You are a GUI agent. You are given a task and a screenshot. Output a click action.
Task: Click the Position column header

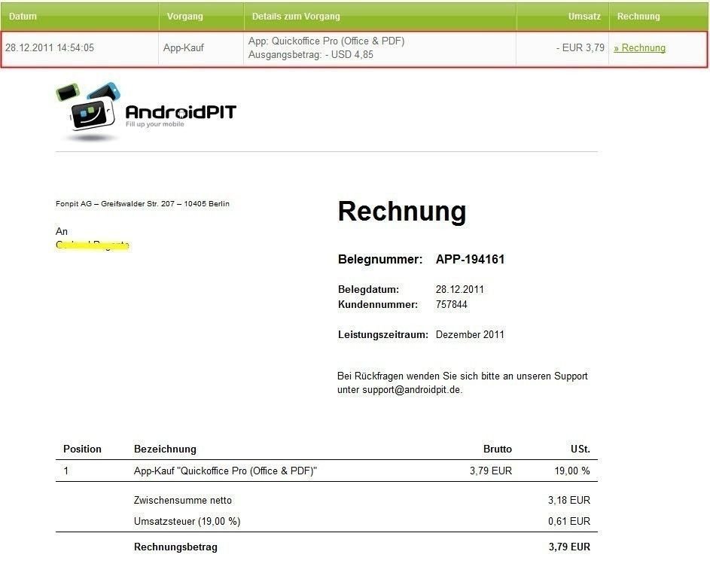[82, 449]
